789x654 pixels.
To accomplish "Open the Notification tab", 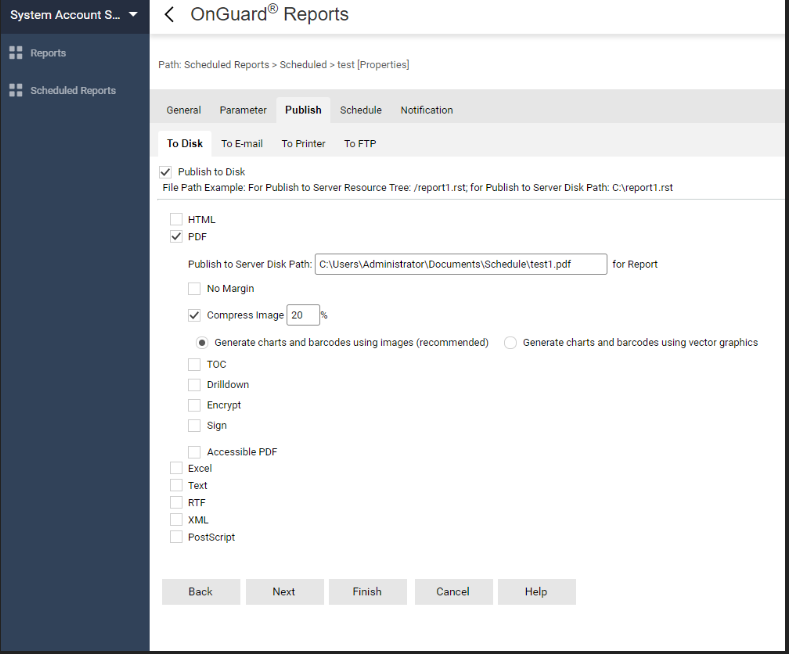I will (427, 110).
